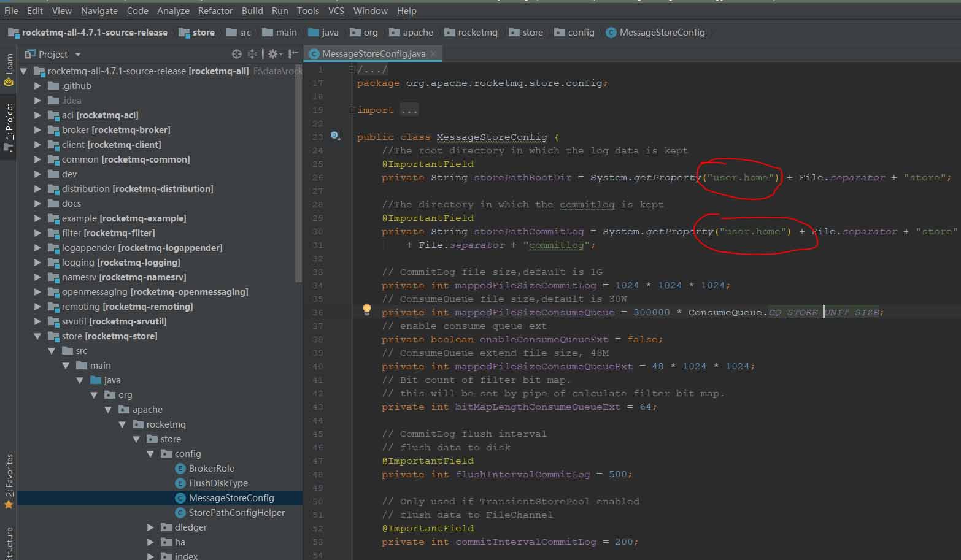Image resolution: width=961 pixels, height=560 pixels.
Task: Open the VCS menu
Action: click(x=336, y=11)
